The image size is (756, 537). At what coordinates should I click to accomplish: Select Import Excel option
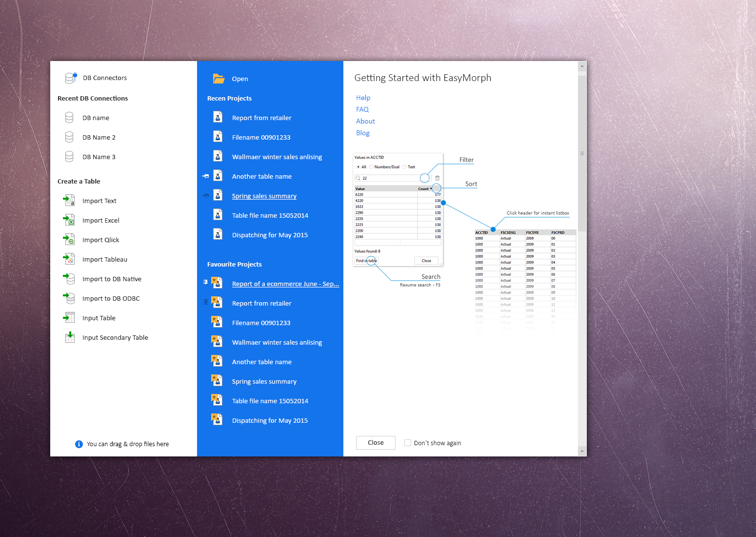coord(101,220)
